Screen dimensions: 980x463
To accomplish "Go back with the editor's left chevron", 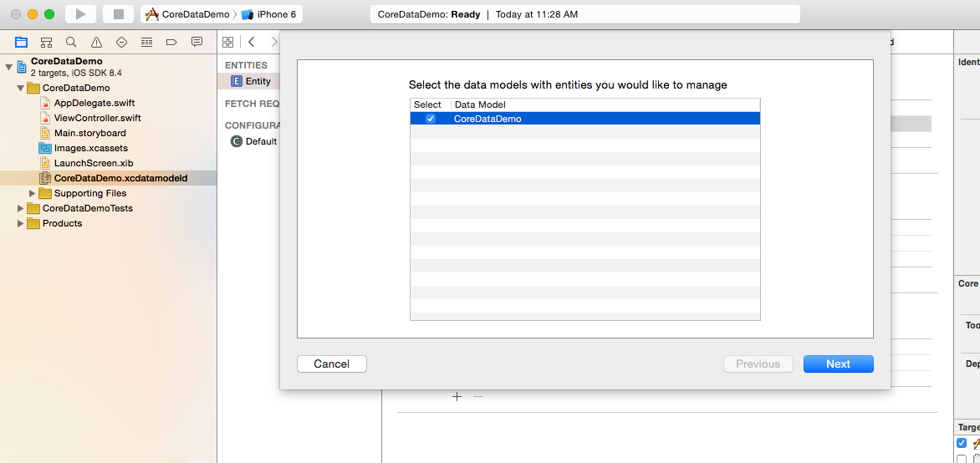I will point(251,42).
